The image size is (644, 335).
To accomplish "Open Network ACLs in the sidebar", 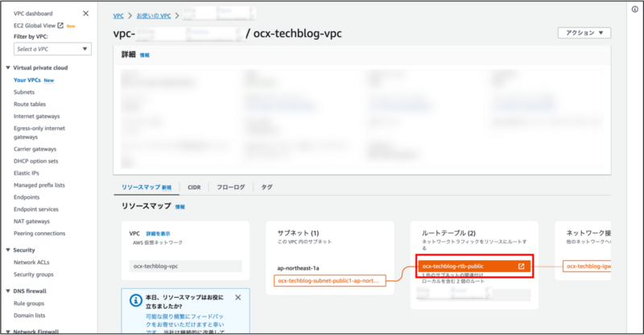I will pos(31,263).
